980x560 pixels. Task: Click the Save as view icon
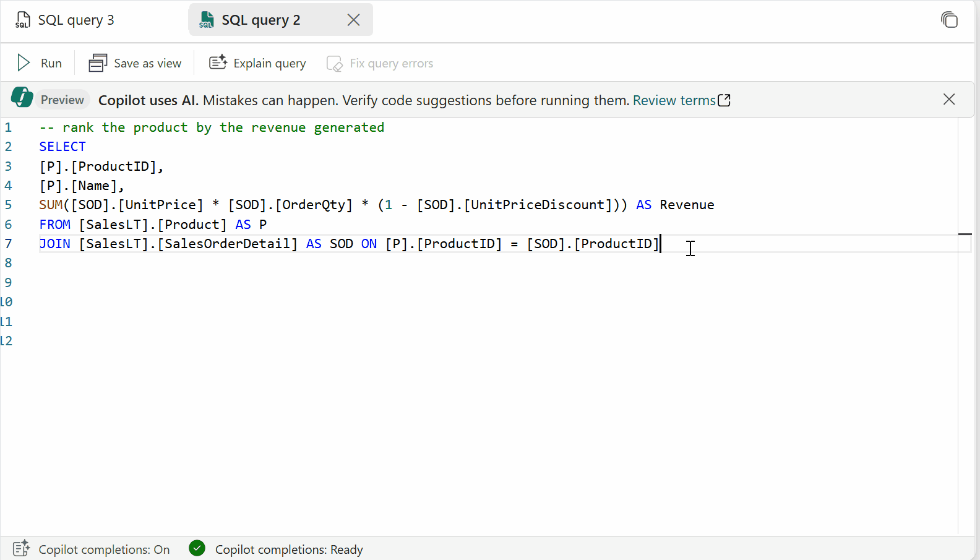98,63
